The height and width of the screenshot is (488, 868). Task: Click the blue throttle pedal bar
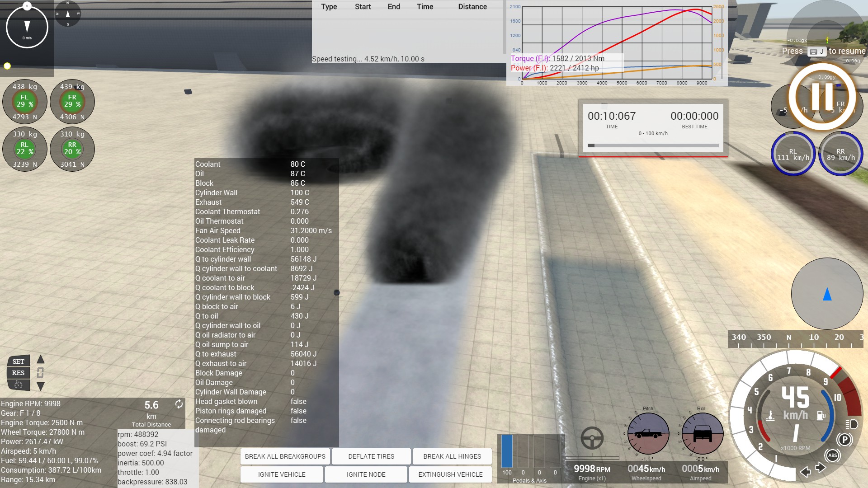507,451
